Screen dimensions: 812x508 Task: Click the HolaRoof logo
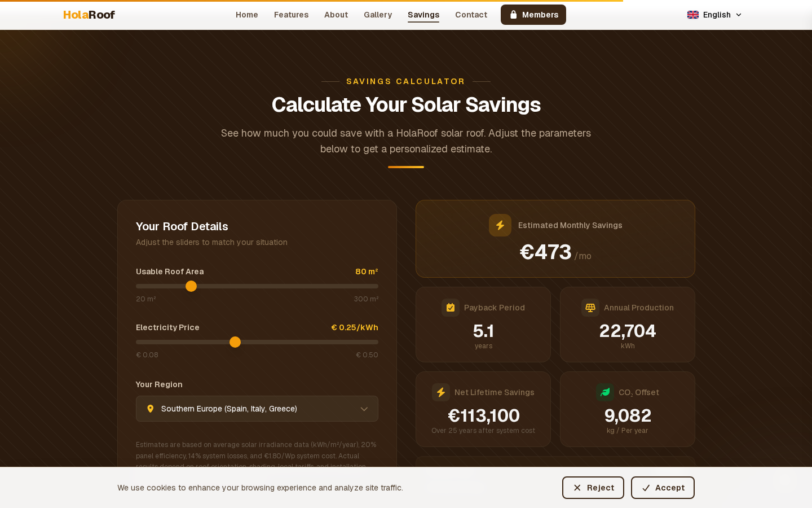[89, 15]
